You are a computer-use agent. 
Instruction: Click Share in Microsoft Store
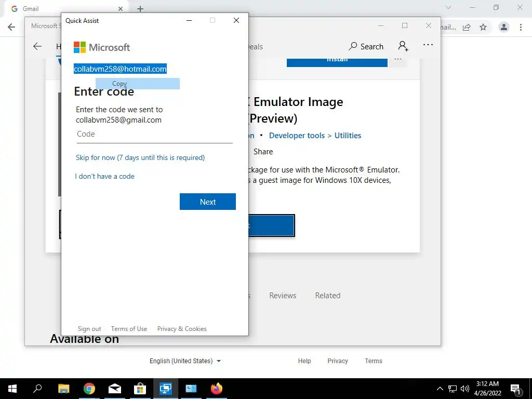pyautogui.click(x=263, y=152)
